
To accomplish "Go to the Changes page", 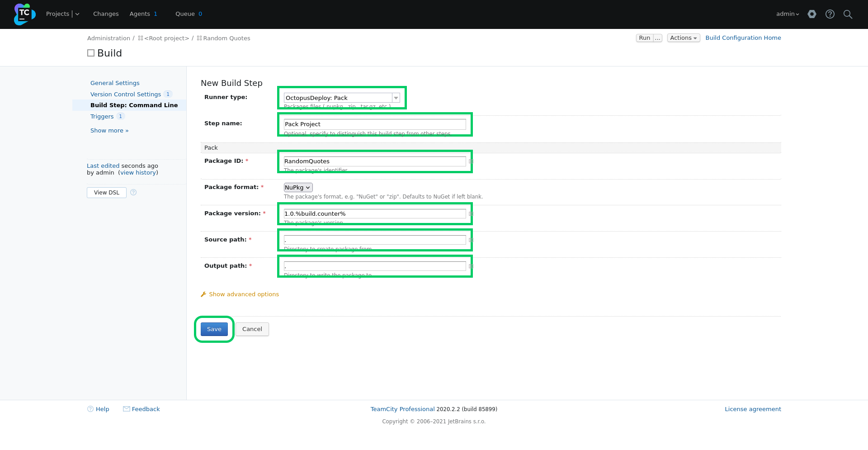I will pos(106,14).
